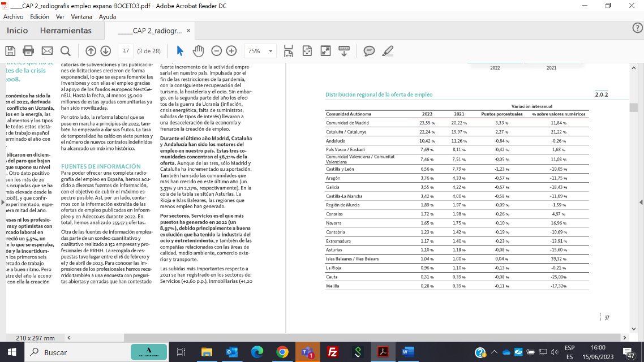The image size is (644, 362).
Task: Open the volume control in system tray
Action: (x=555, y=352)
